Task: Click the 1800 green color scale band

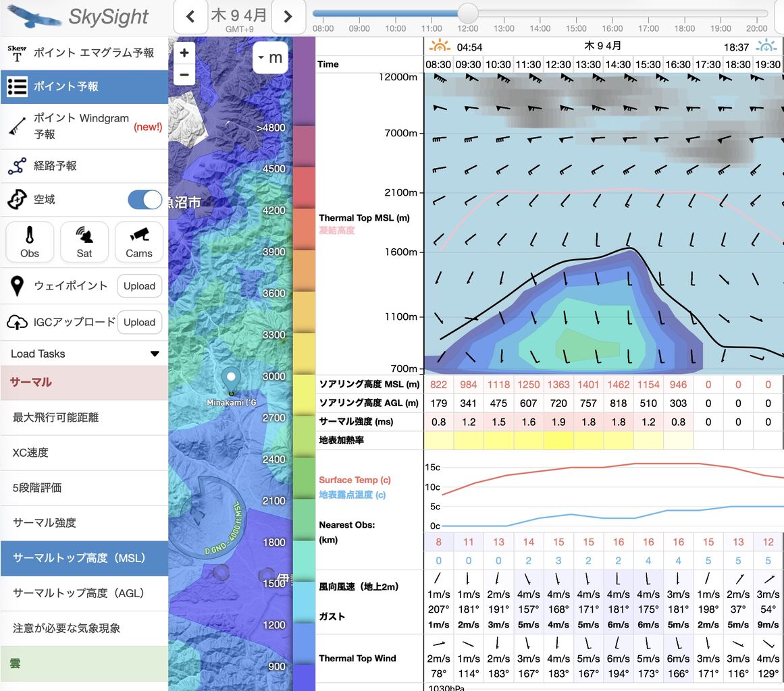Action: 304,520
